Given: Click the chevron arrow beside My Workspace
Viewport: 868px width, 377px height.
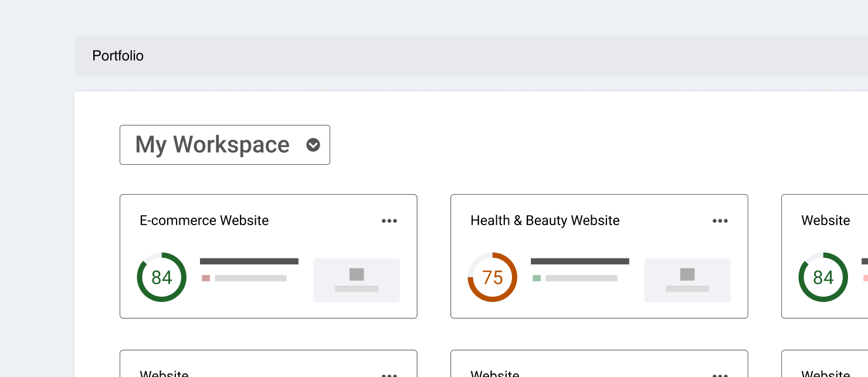Looking at the screenshot, I should [x=313, y=145].
